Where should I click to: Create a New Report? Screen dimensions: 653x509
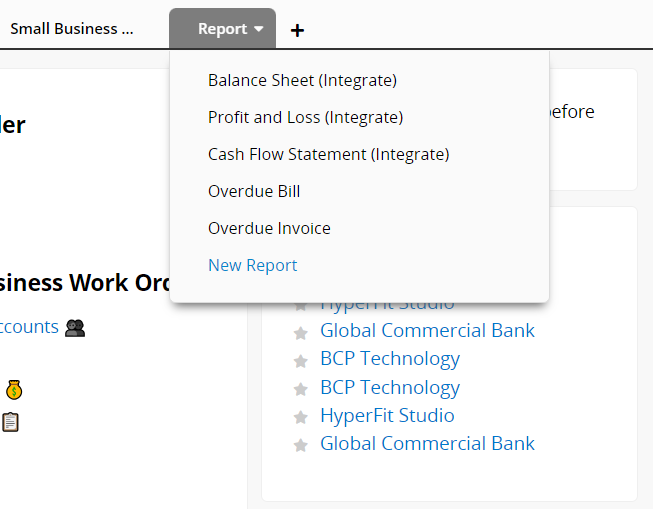click(252, 265)
